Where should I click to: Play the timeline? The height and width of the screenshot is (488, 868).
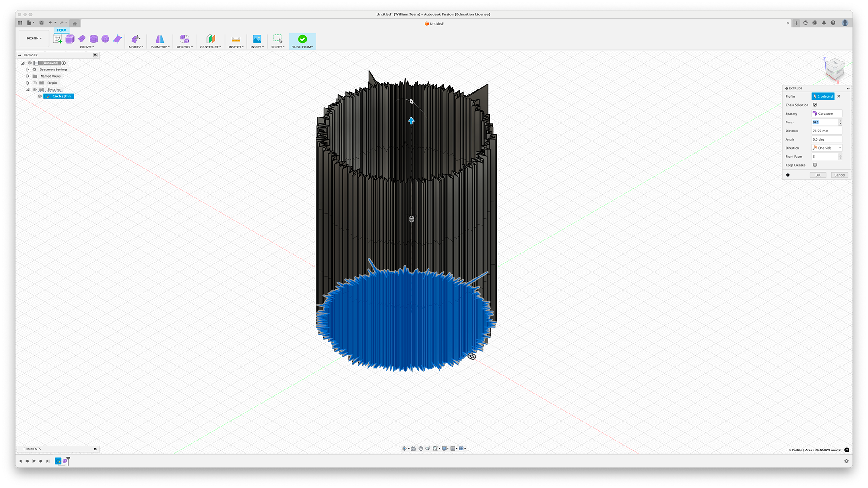34,461
